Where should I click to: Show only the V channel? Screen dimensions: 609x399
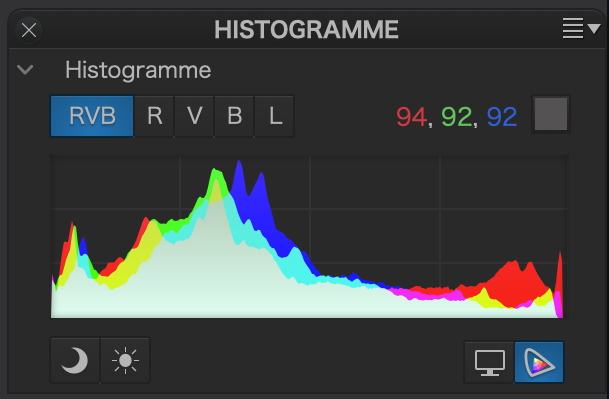click(x=194, y=116)
